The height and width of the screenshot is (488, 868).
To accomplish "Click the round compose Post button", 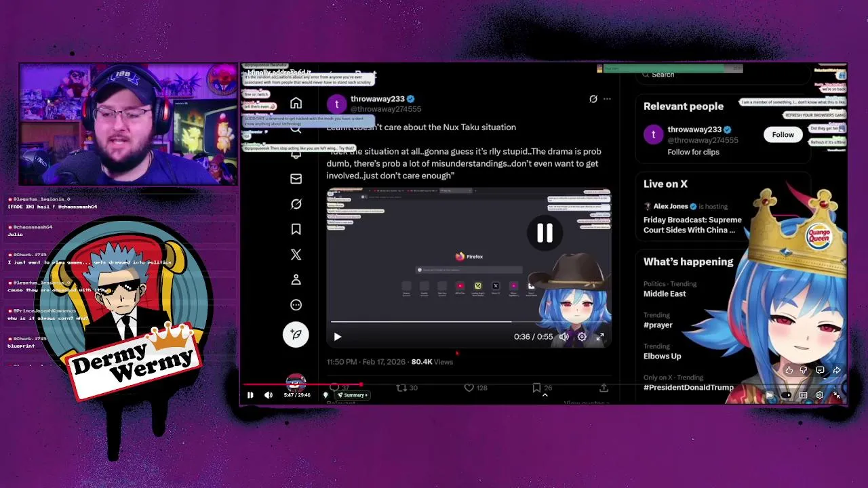I will pos(296,334).
